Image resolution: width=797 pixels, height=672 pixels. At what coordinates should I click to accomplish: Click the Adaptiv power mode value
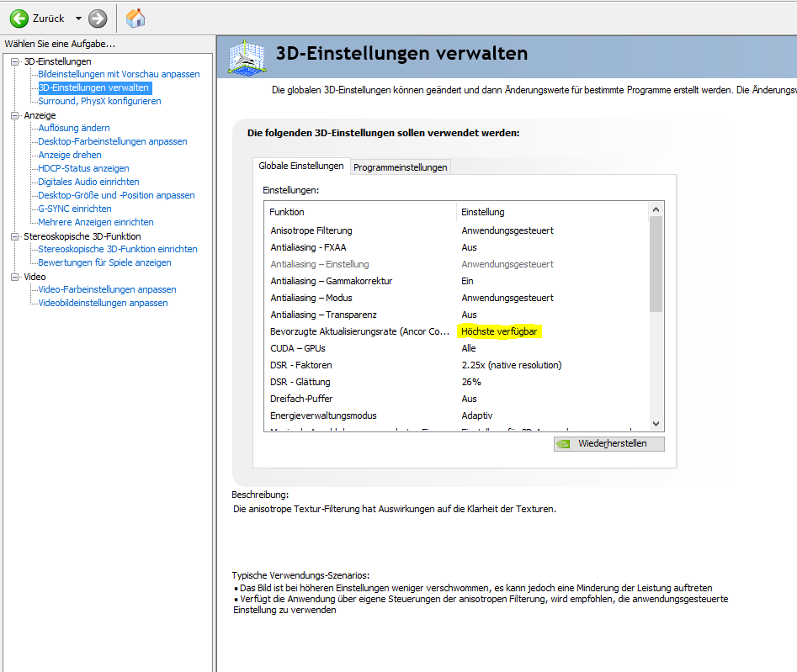[x=477, y=415]
